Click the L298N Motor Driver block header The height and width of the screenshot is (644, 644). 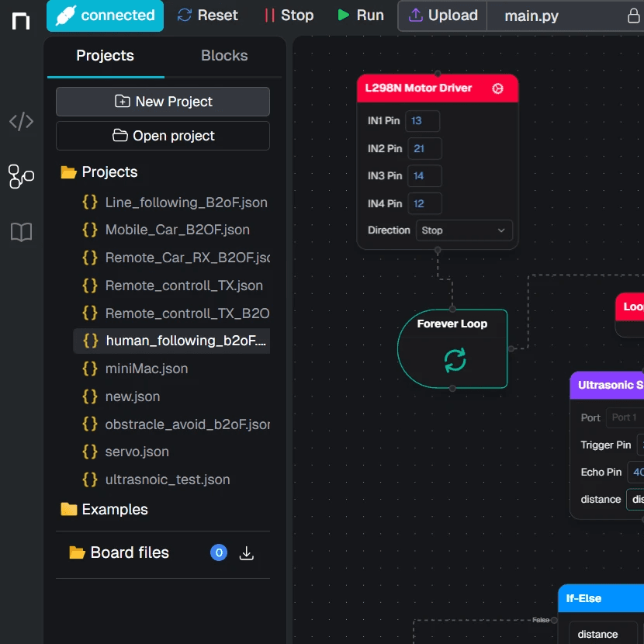point(438,88)
